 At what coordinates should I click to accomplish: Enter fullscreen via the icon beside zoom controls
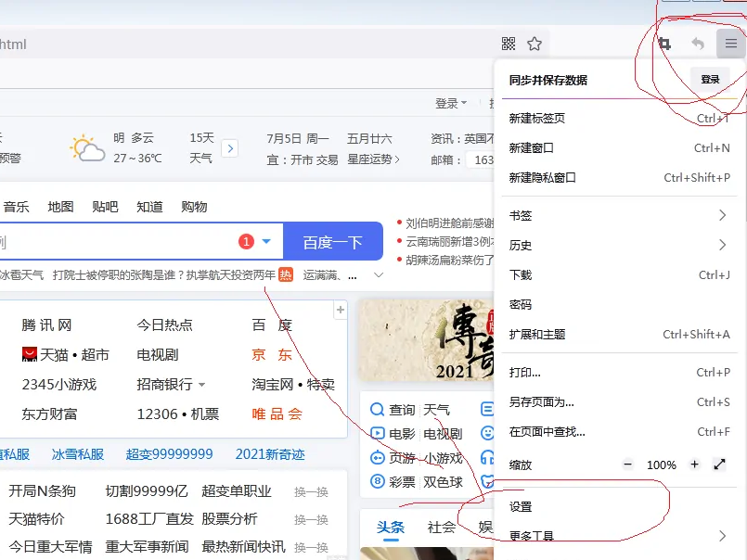[719, 465]
